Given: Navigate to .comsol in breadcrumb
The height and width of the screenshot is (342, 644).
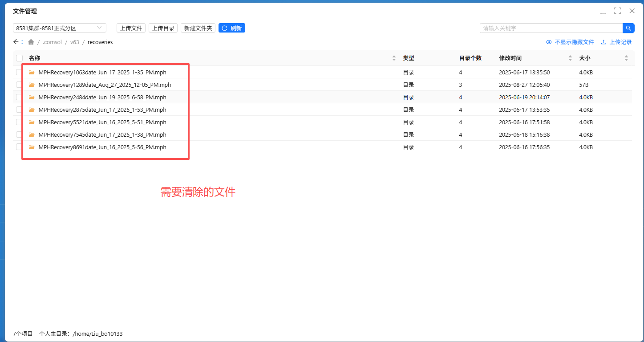Looking at the screenshot, I should click(x=52, y=42).
